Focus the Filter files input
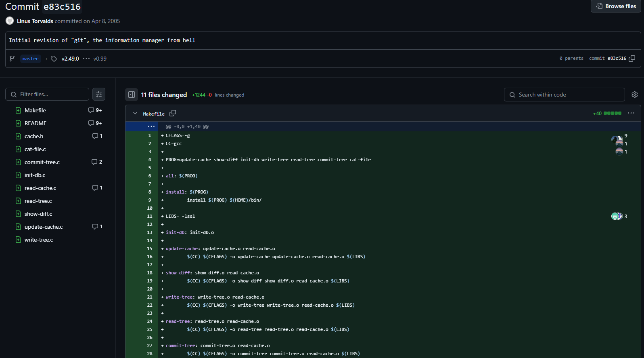Viewport: 644px width, 358px height. click(x=47, y=94)
